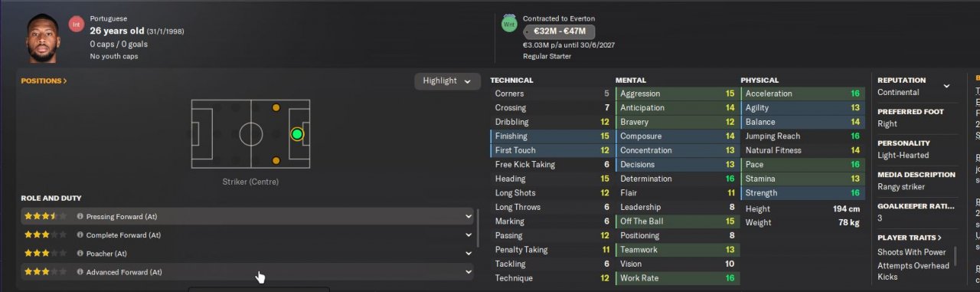Click info icon beside Poacher (At)
This screenshot has width=980, height=292.
pos(80,254)
